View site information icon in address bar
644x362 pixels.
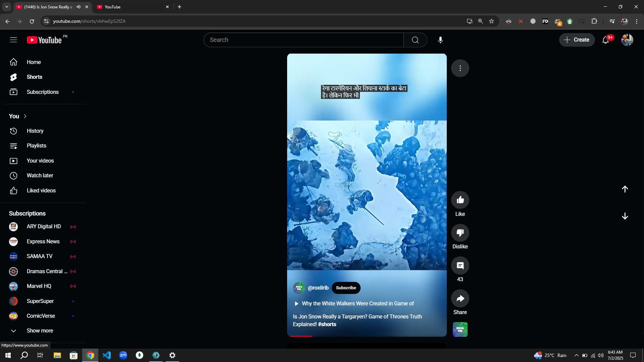click(x=46, y=21)
